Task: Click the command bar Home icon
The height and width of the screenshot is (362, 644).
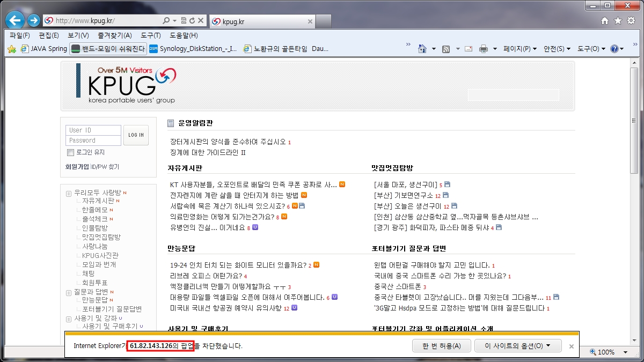Action: pos(422,49)
